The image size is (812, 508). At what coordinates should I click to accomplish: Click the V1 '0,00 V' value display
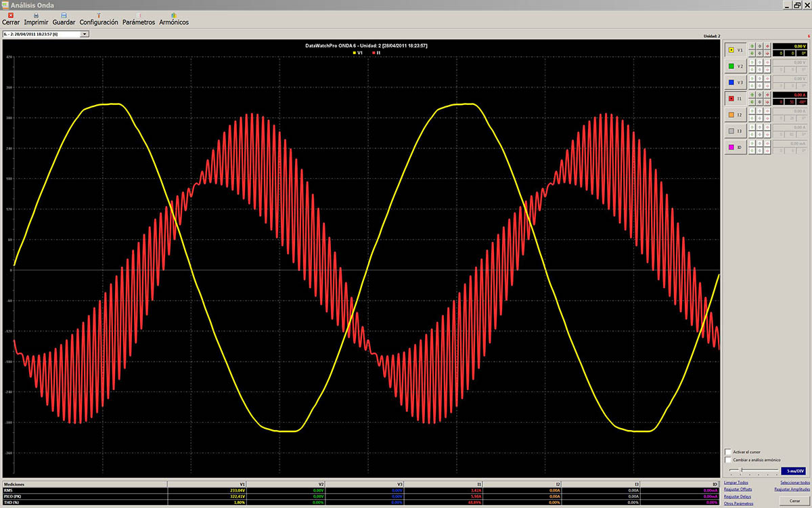(x=790, y=46)
